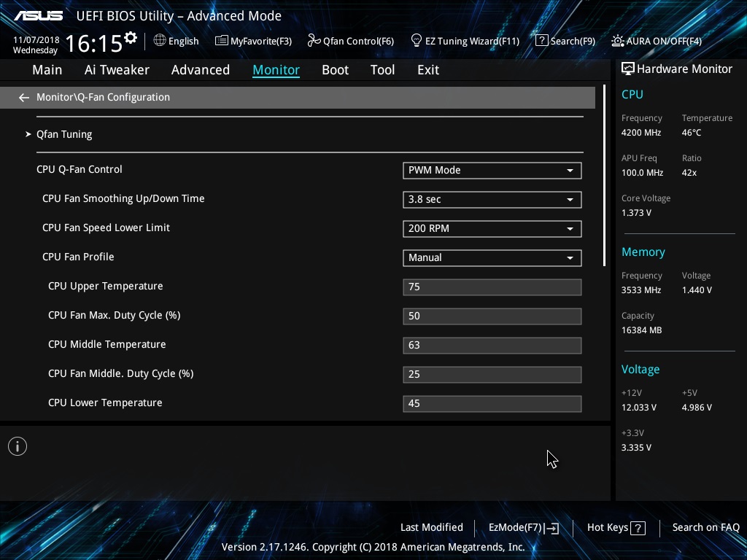Click the EzMode exit arrow icon
The image size is (747, 560).
tap(551, 528)
